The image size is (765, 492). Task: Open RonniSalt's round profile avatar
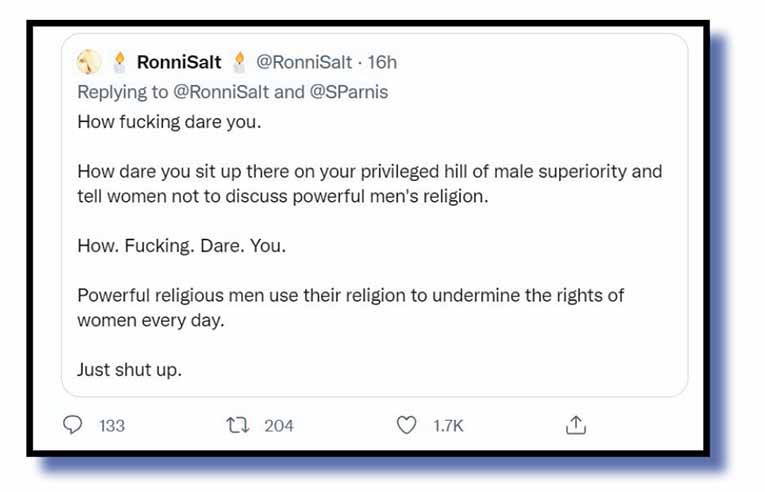tap(88, 62)
